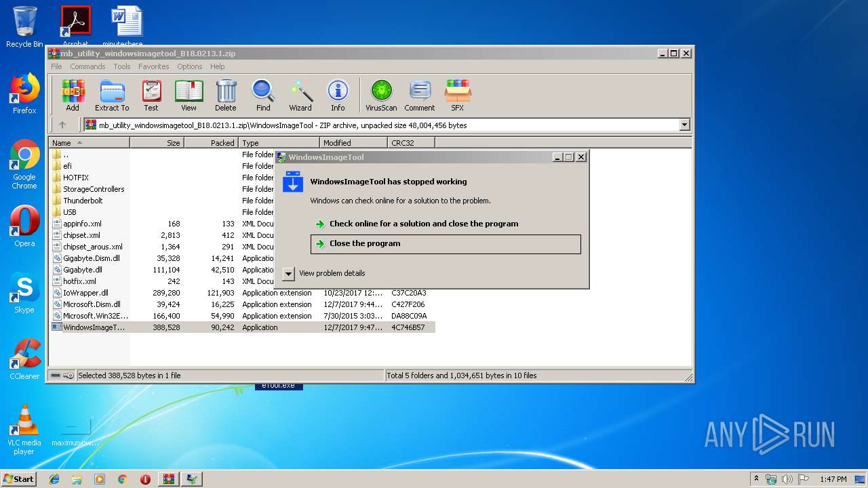Launch the Wizard wand tool

point(300,96)
